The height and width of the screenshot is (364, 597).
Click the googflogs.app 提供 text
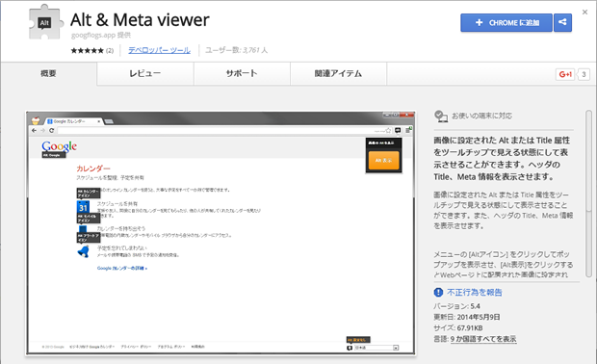[101, 35]
